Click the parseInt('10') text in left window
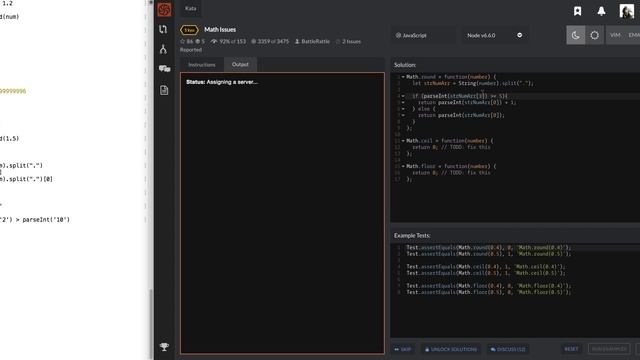640x360 pixels. [46, 220]
